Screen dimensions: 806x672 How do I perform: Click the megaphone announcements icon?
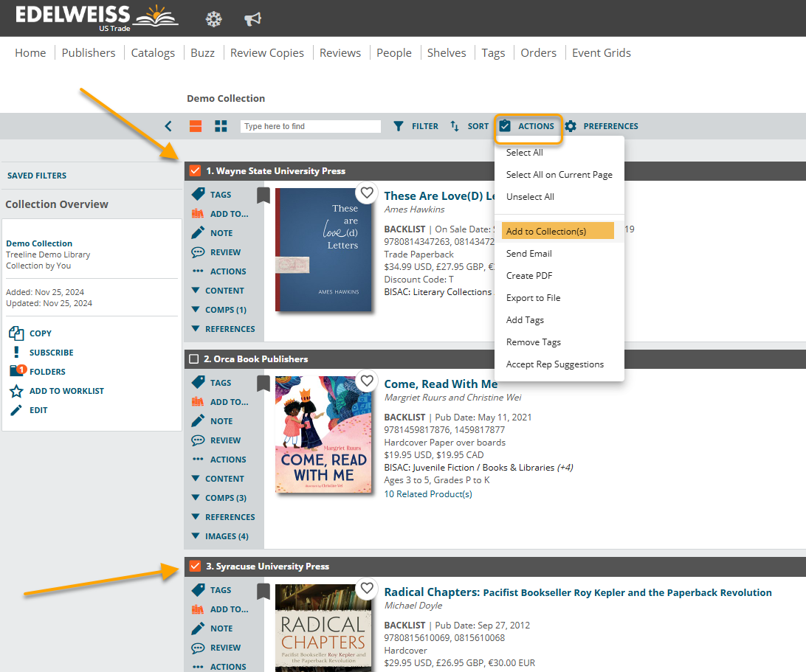[x=253, y=19]
